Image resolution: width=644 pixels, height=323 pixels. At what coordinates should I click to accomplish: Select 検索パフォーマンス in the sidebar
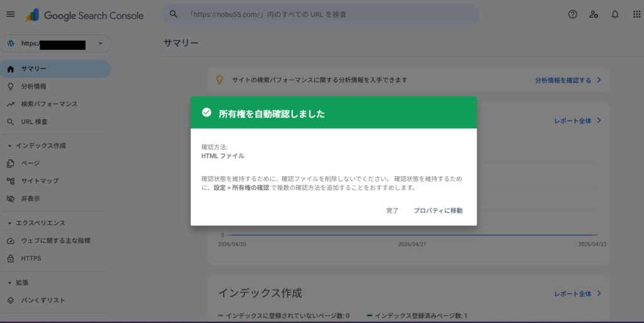(49, 104)
